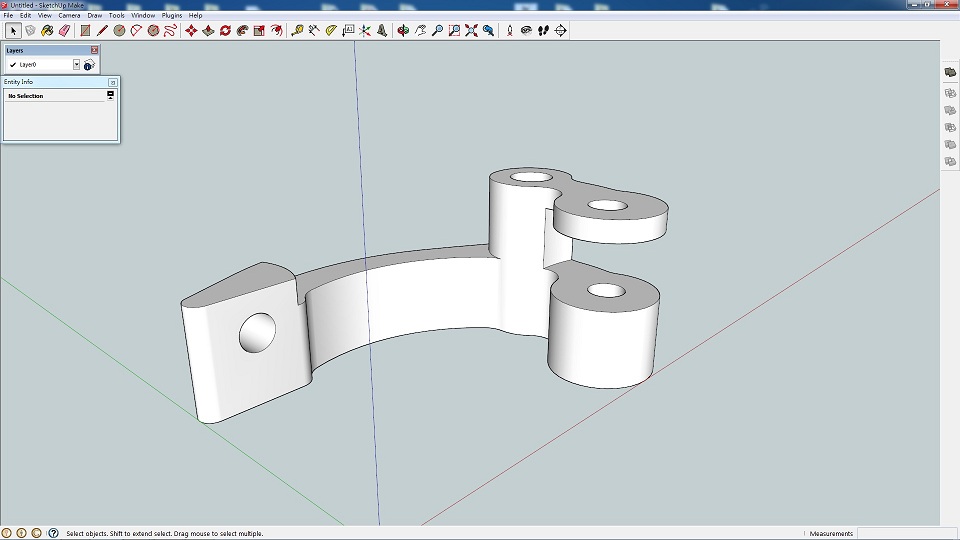Open the Camera menu
Screen dimensions: 960x540
click(69, 16)
